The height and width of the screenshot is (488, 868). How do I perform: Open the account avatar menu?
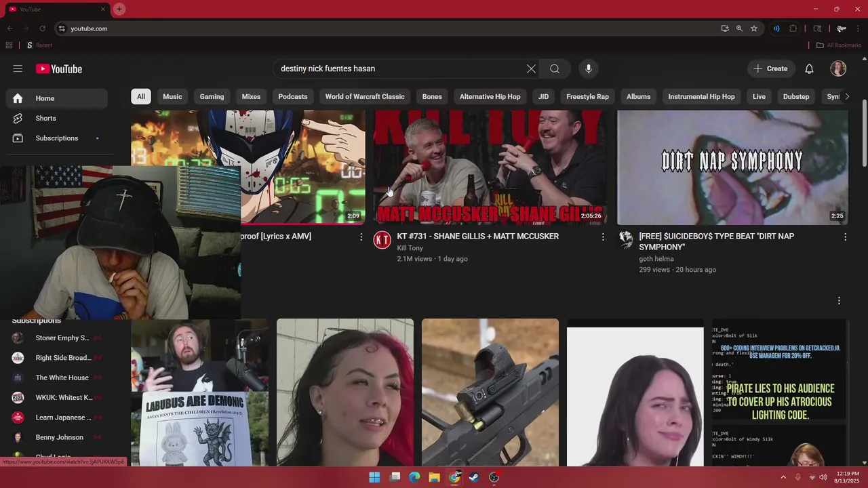(x=838, y=68)
